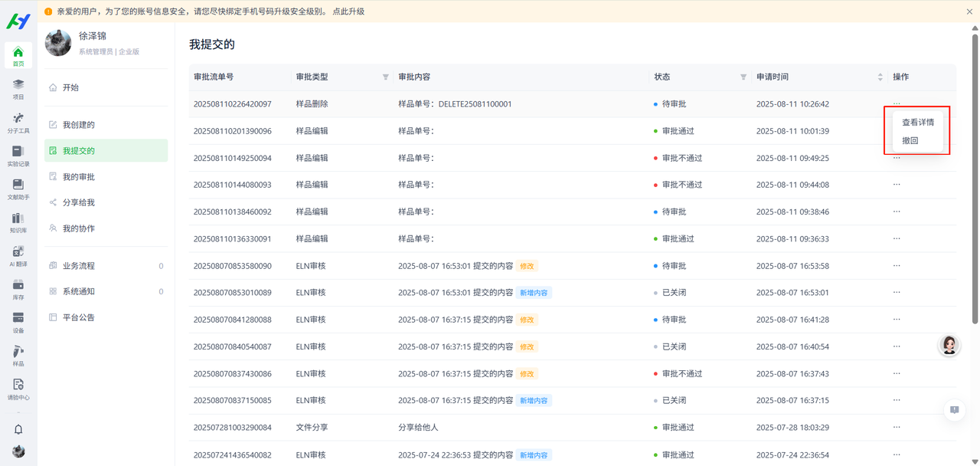Viewport: 980px width, 466px height.
Task: Dismiss the yellow security notice banner
Action: [969, 11]
